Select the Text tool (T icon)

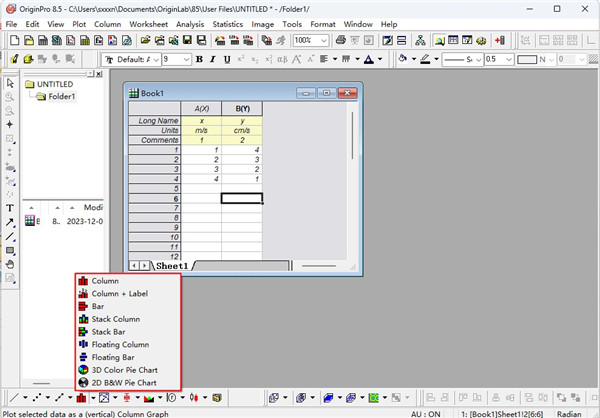pyautogui.click(x=10, y=208)
